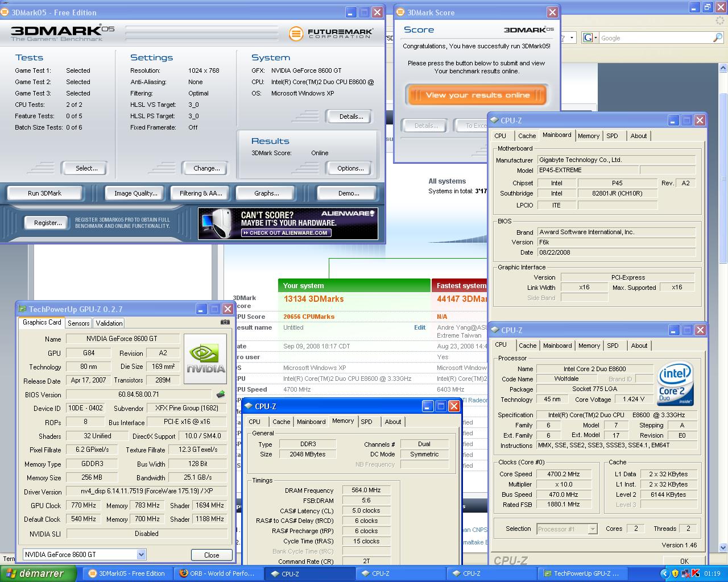Click Core Speed 4700.2 MHz value
Viewport: 728px width, 582px height.
[x=564, y=474]
